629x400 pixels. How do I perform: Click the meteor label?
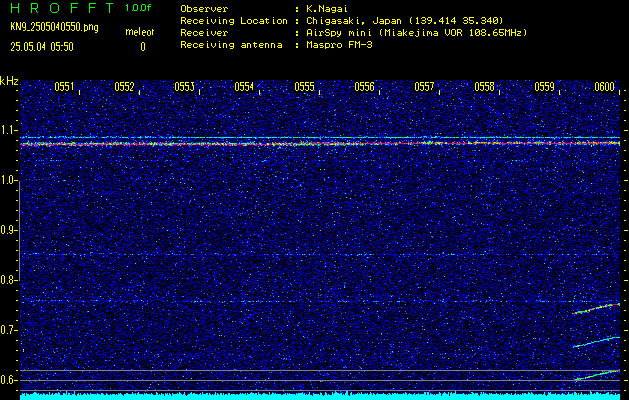140,32
